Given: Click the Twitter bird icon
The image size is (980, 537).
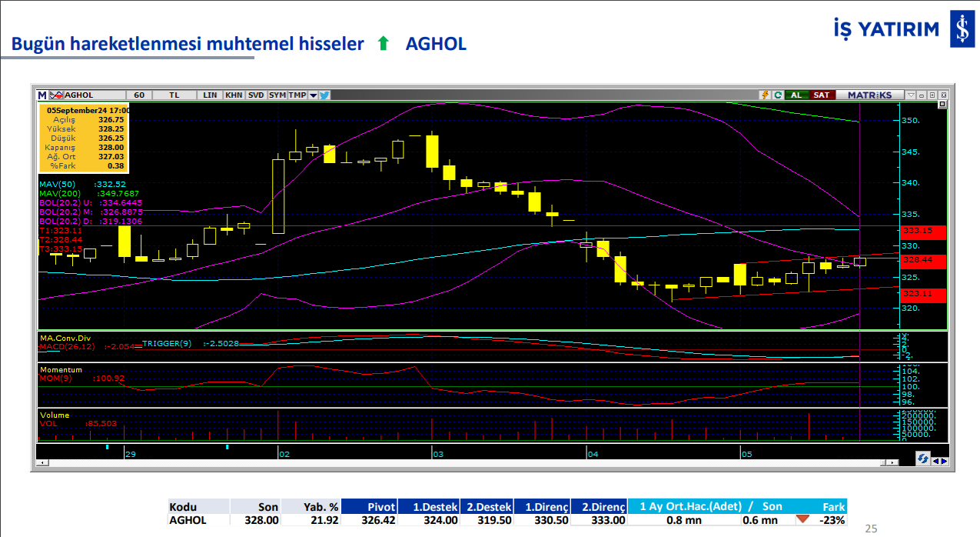Looking at the screenshot, I should click(324, 95).
